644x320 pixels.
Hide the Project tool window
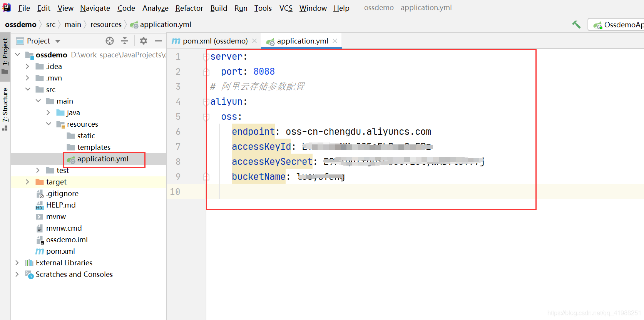(x=159, y=41)
